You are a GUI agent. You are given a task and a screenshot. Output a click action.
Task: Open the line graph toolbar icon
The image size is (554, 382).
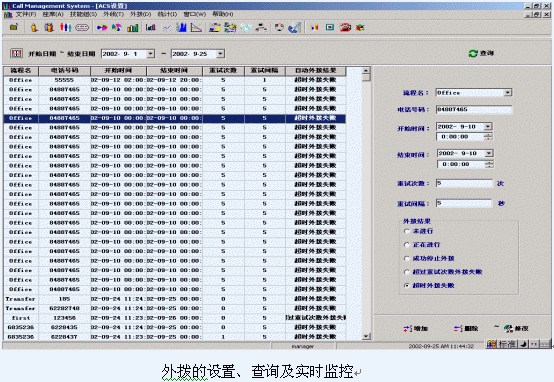click(166, 27)
